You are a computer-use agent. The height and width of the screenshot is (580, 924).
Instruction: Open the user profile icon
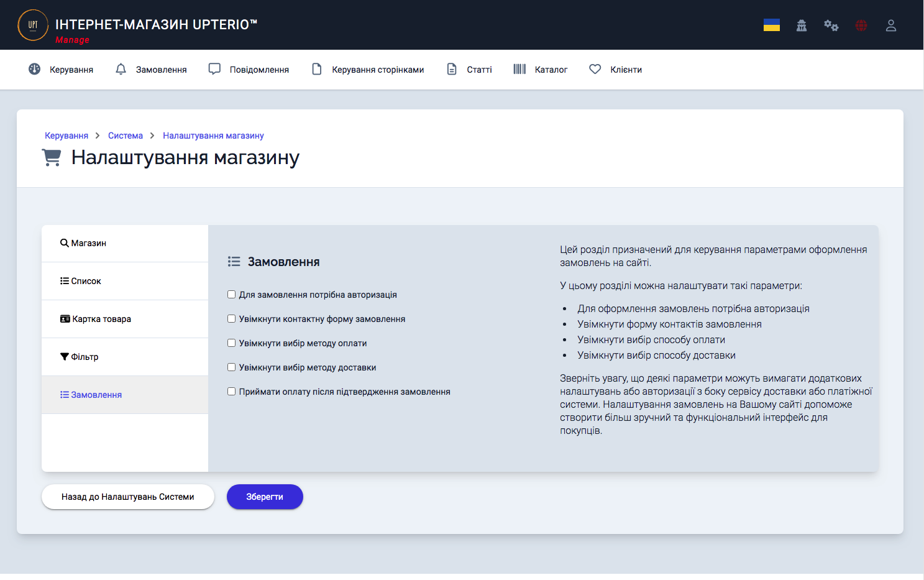click(x=891, y=25)
